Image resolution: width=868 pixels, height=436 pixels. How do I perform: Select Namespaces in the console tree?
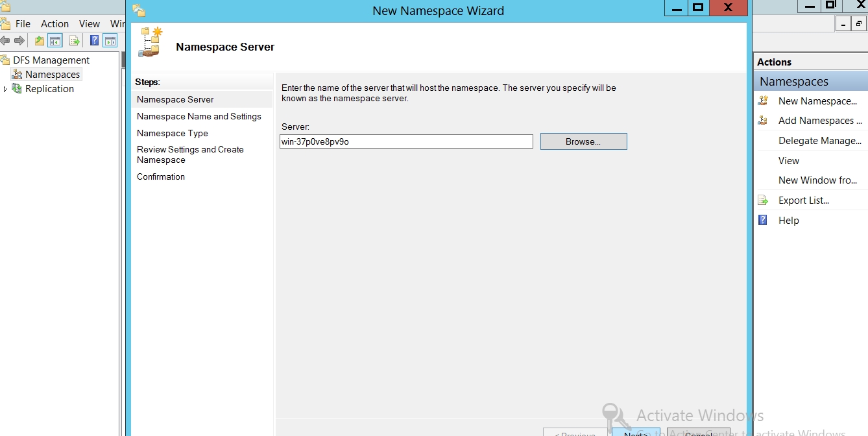pos(52,75)
